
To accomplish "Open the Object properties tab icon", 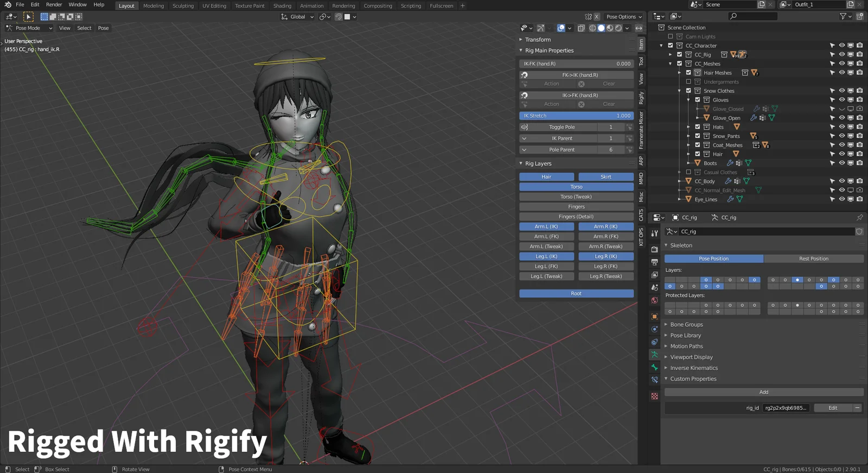I will coord(654,317).
